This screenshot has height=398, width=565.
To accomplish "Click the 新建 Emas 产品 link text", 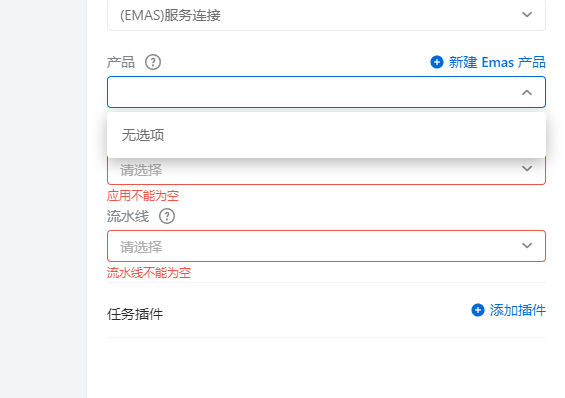I will [497, 62].
